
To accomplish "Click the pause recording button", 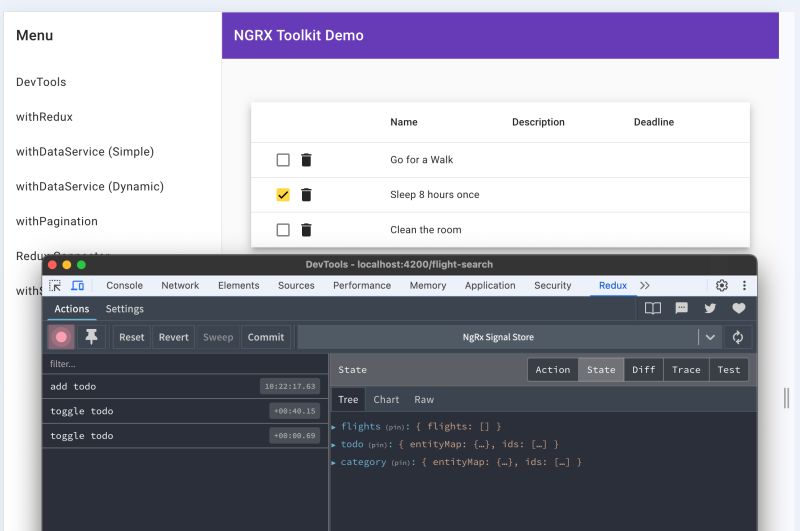I will point(61,337).
